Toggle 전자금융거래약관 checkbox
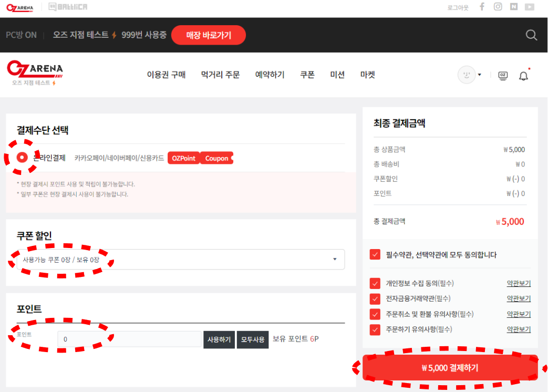 (x=375, y=299)
